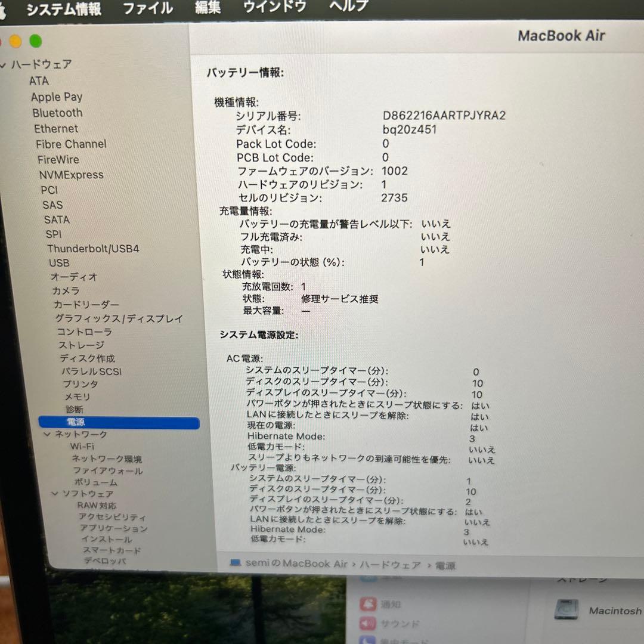Viewport: 644px width, 644px height.
Task: Select ネットワーク環境 in the sidebar
Action: [107, 459]
